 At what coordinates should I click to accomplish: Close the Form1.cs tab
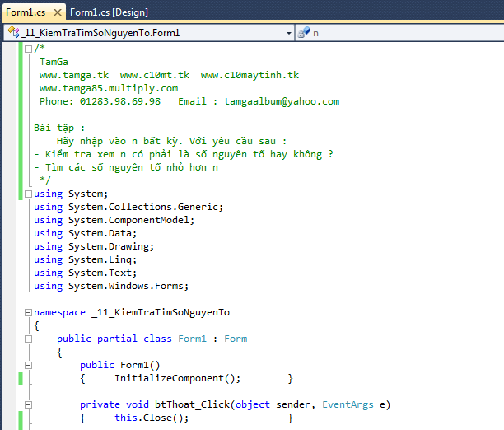point(58,12)
